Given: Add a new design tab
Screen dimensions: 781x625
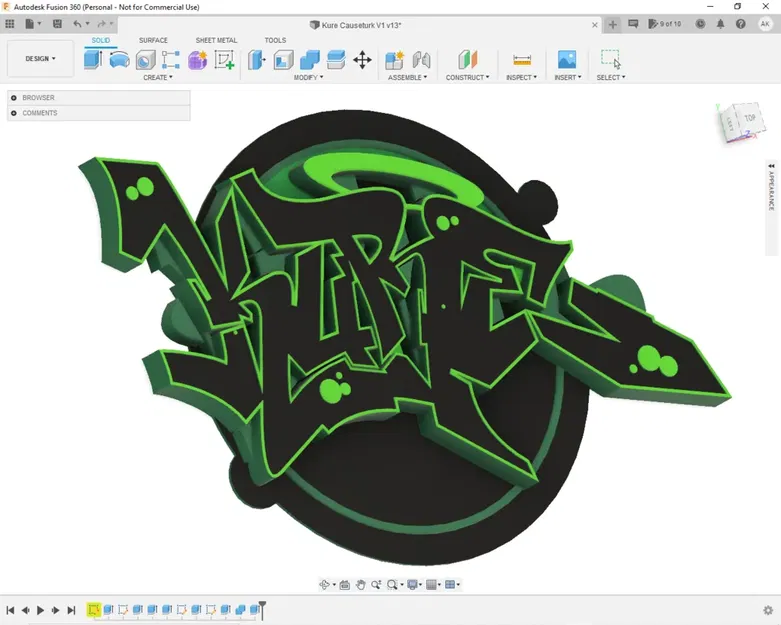Looking at the screenshot, I should (x=613, y=24).
